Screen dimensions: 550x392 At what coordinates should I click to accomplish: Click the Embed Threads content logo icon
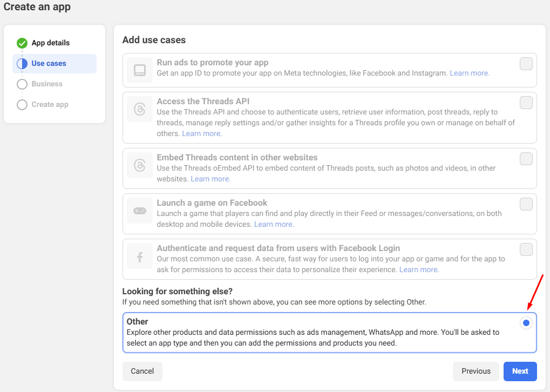click(x=140, y=165)
